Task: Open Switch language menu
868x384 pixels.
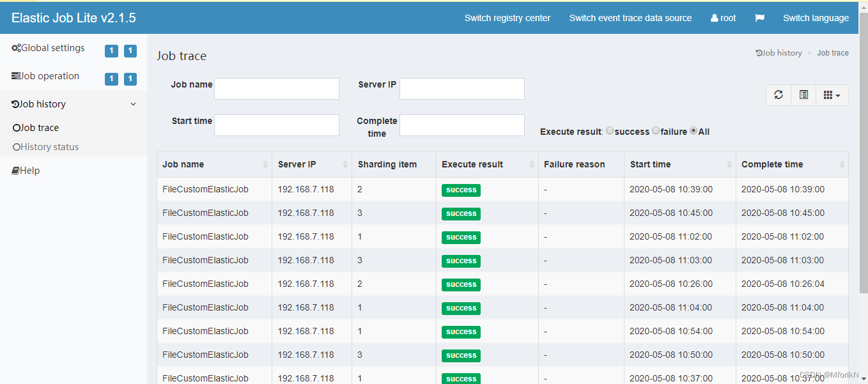Action: [x=816, y=18]
